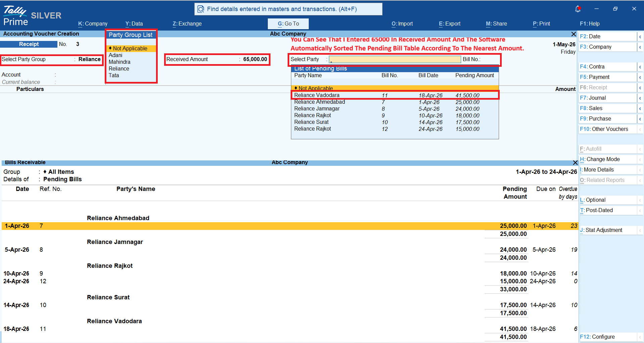This screenshot has height=343, width=644.
Task: Open the O: Import menu
Action: [402, 24]
